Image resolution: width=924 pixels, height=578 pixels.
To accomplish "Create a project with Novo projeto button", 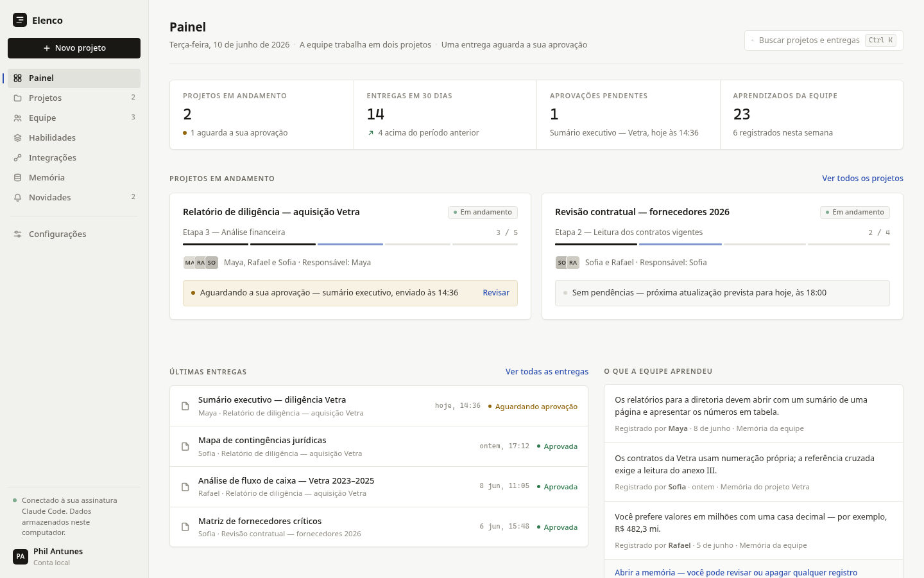I will pos(74,48).
